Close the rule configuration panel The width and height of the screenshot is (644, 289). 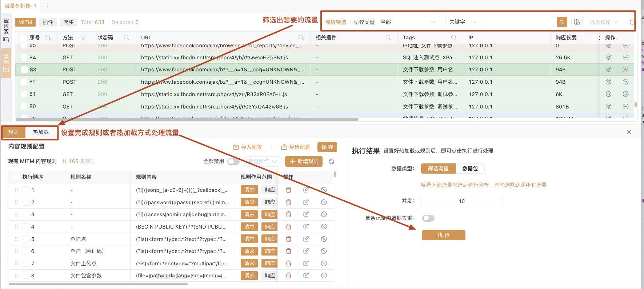[x=629, y=132]
